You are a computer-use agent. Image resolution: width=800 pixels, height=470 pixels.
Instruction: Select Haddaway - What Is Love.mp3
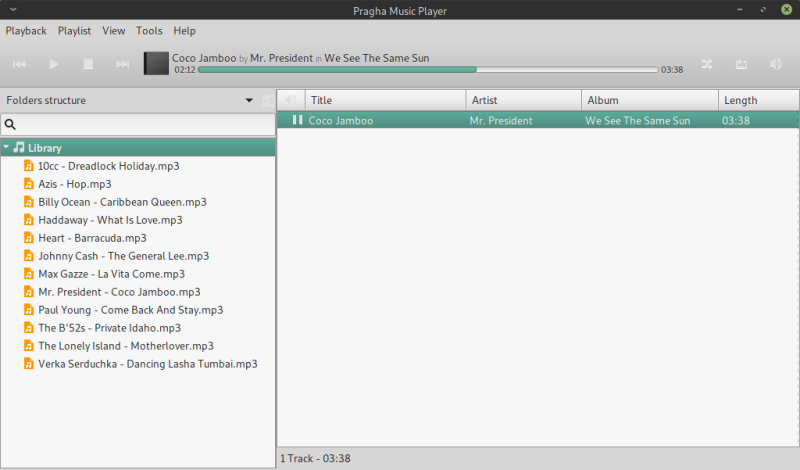[x=110, y=220]
